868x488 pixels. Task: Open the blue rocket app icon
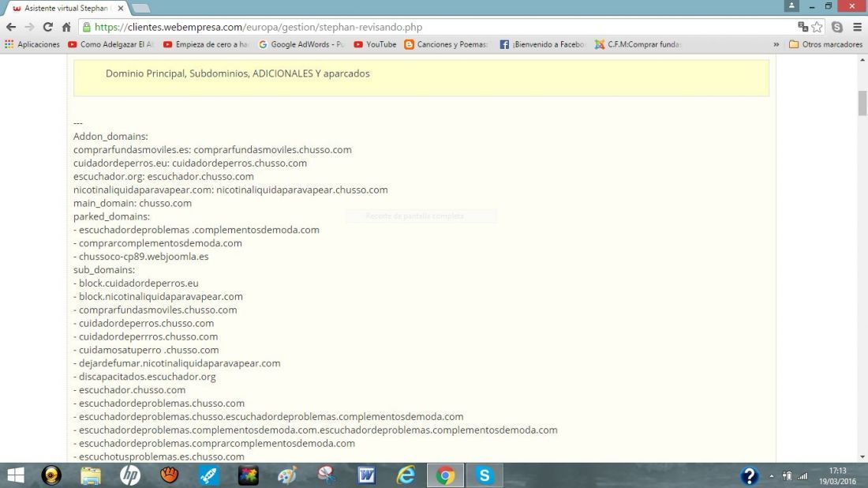tap(208, 475)
